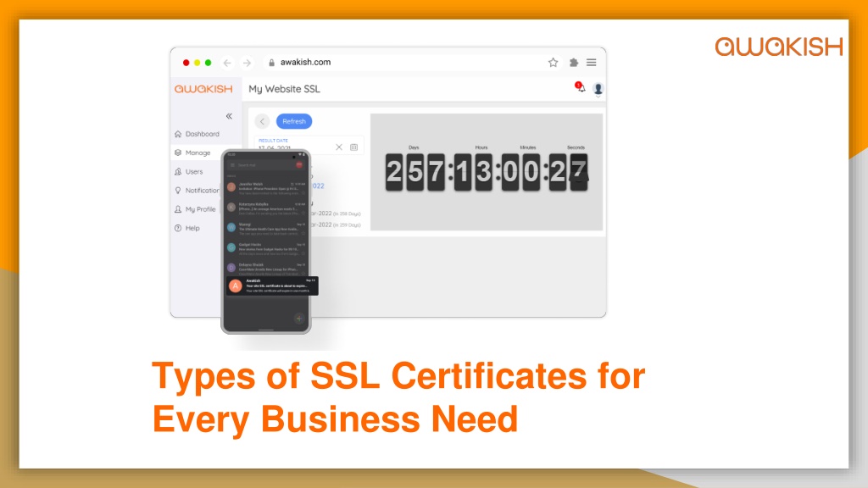
Task: Click the large Awakish logo on the slide
Action: 779,47
